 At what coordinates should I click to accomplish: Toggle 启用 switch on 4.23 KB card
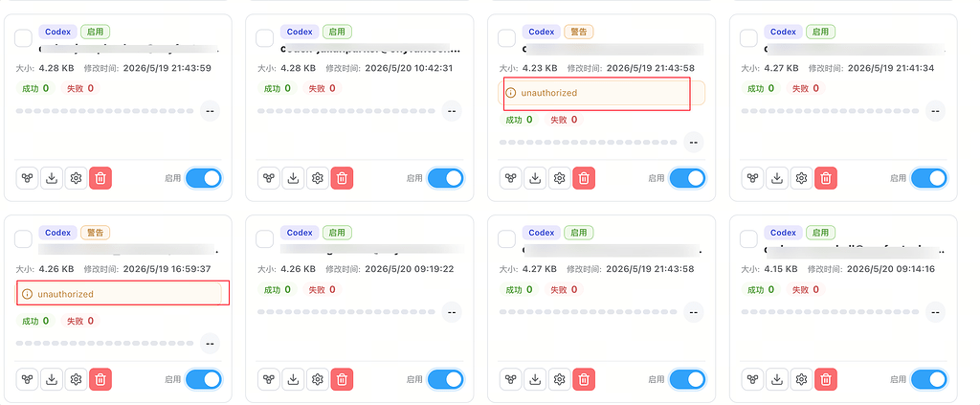(687, 178)
